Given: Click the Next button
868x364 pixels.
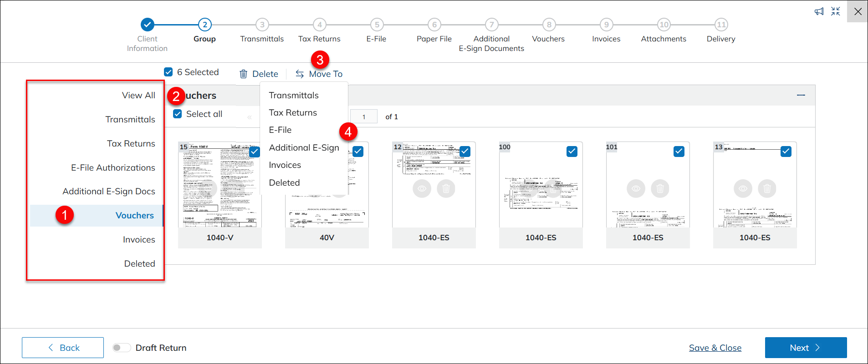Looking at the screenshot, I should click(805, 348).
